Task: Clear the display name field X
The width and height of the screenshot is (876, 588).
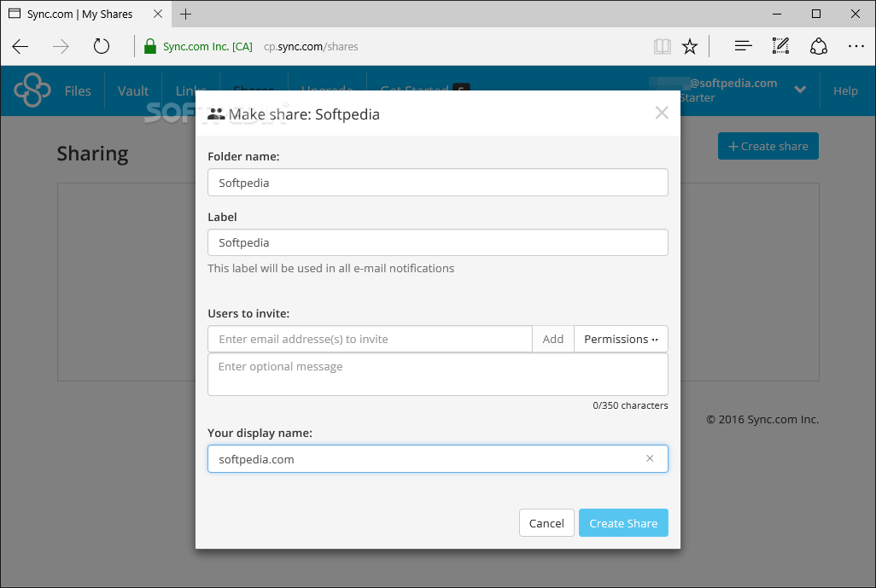Action: (x=650, y=458)
